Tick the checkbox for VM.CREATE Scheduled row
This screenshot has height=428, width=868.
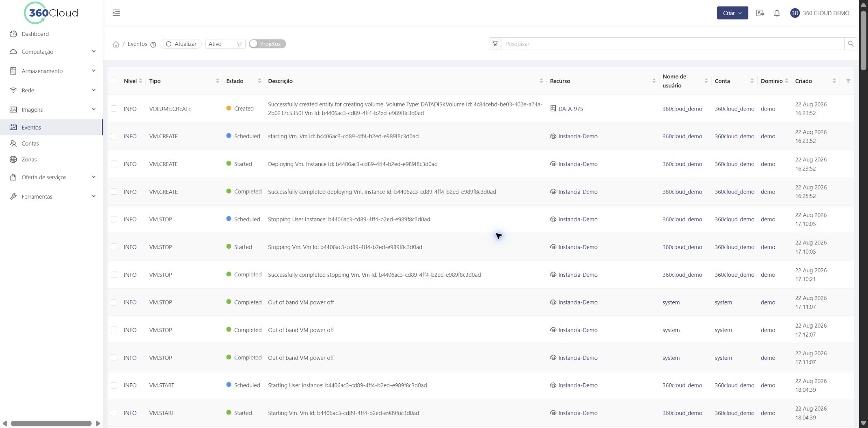(x=114, y=136)
